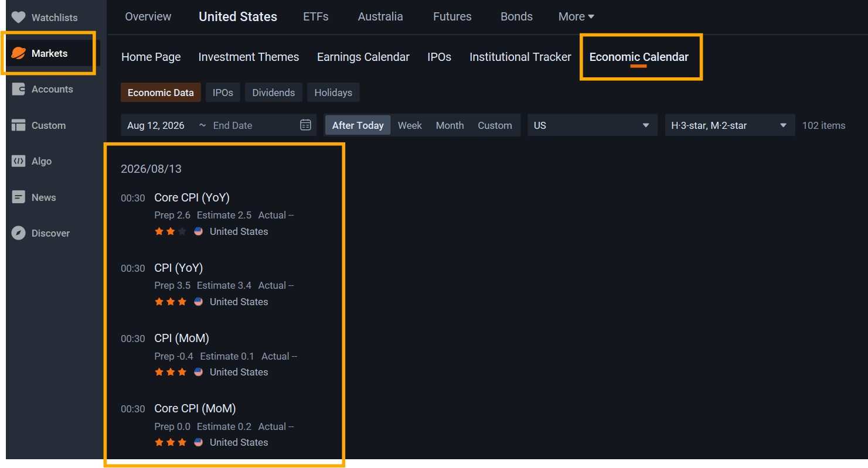Switch range filter to Month
The image size is (868, 468).
tap(450, 125)
